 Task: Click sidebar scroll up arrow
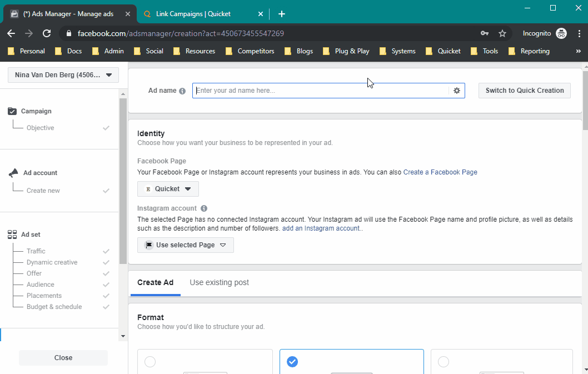[x=123, y=94]
